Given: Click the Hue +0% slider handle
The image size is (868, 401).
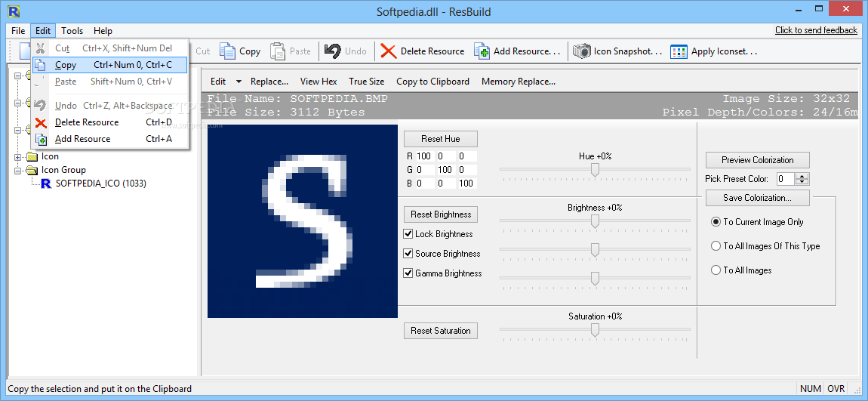Looking at the screenshot, I should point(595,169).
